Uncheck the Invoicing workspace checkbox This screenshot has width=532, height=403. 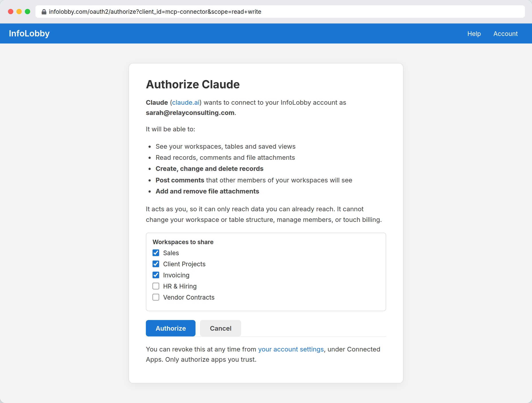pyautogui.click(x=156, y=275)
